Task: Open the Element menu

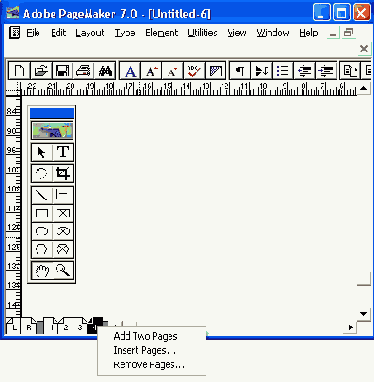Action: click(x=162, y=33)
